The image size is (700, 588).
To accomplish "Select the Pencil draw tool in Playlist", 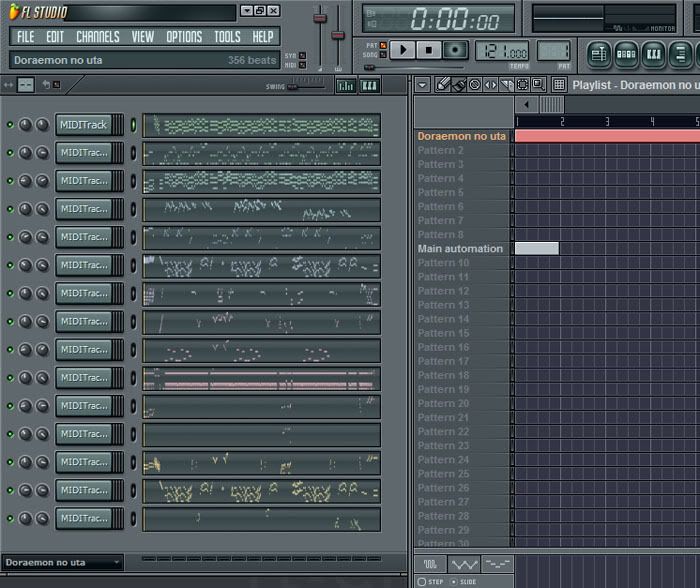I will pyautogui.click(x=442, y=84).
